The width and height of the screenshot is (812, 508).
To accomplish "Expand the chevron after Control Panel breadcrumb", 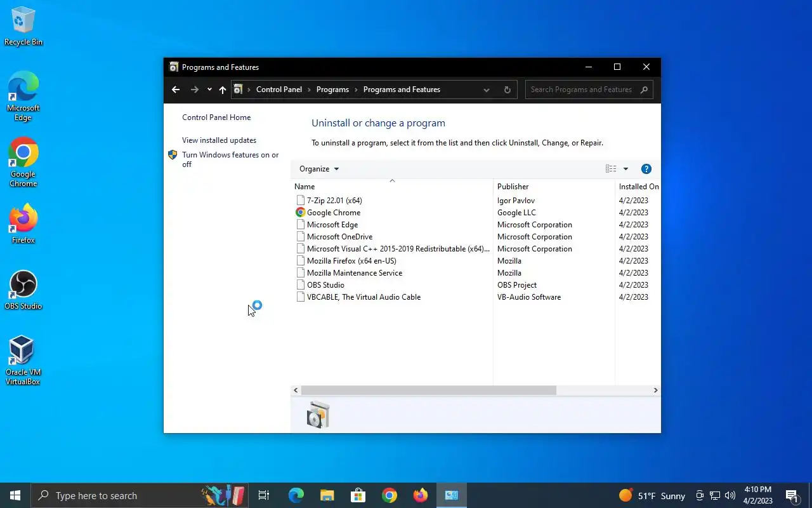I will (x=309, y=90).
